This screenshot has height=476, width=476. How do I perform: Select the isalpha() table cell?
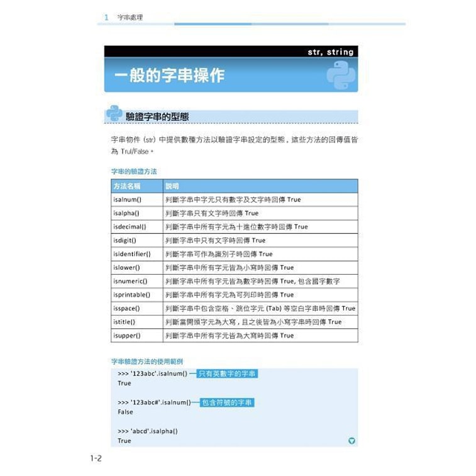(137, 213)
